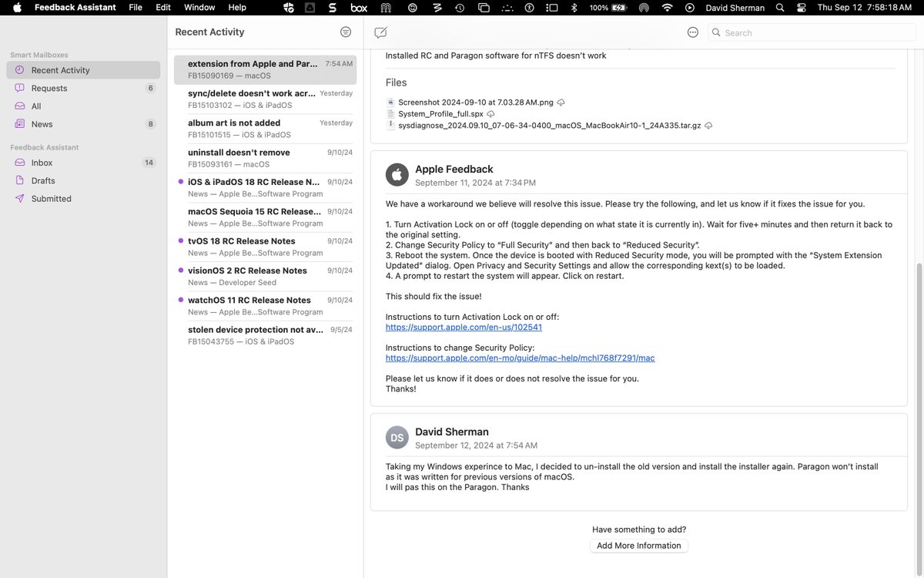Open the sysdiagnose tar.gz file
Viewport: 924px width, 578px height.
point(550,125)
